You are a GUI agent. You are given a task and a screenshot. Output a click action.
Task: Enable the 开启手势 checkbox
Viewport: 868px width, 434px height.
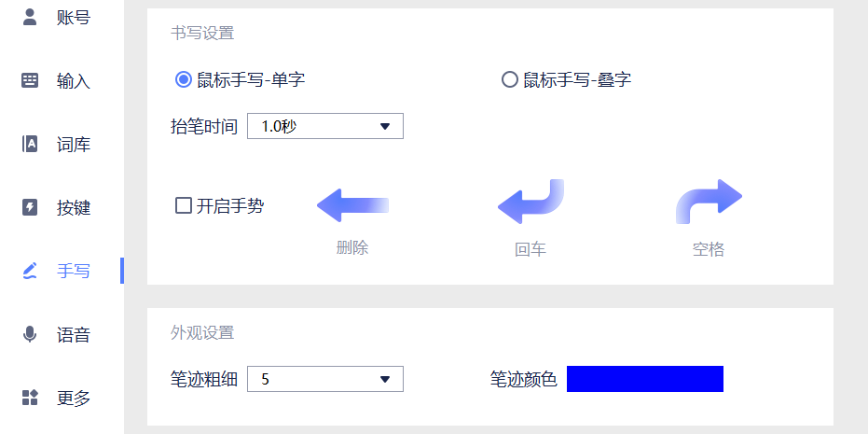(184, 205)
